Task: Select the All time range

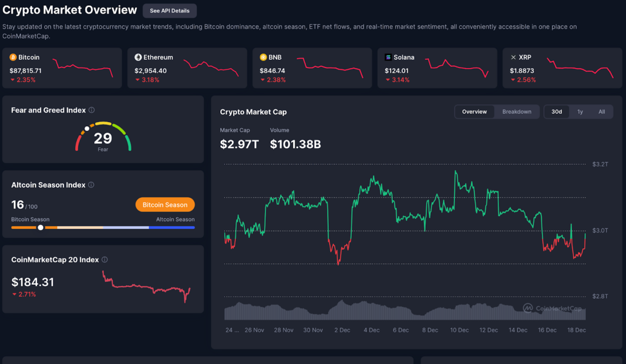Action: [602, 112]
